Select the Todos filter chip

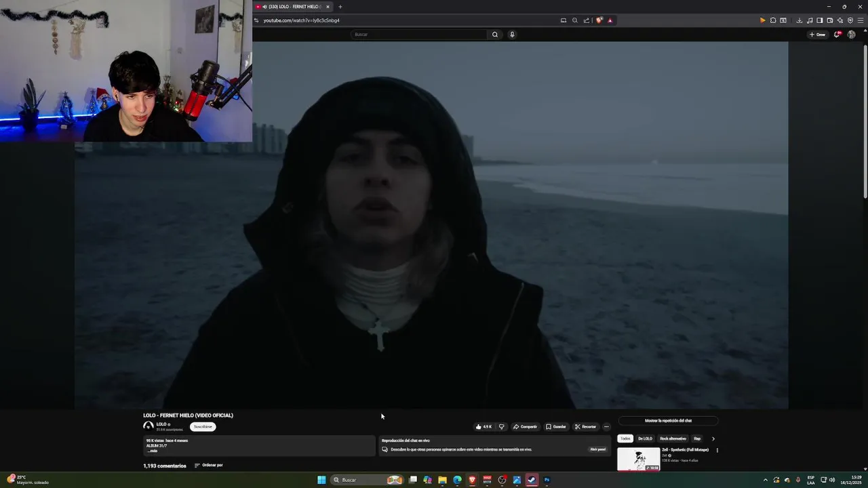pyautogui.click(x=625, y=439)
